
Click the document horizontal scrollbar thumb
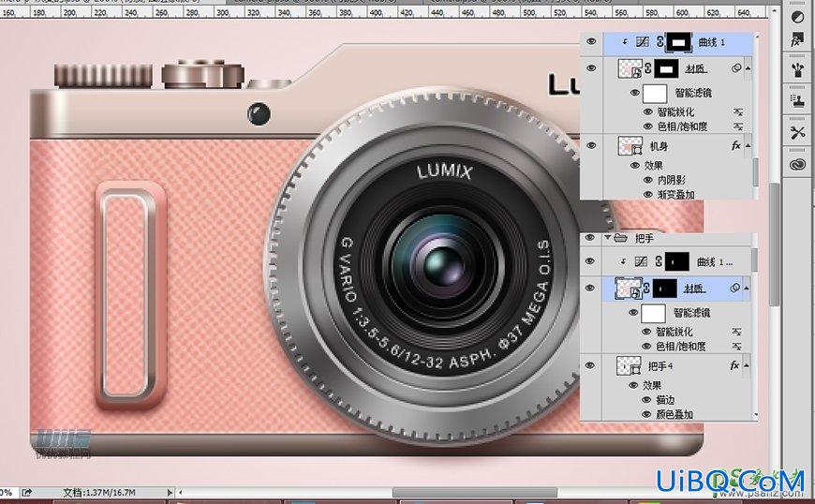(475, 492)
